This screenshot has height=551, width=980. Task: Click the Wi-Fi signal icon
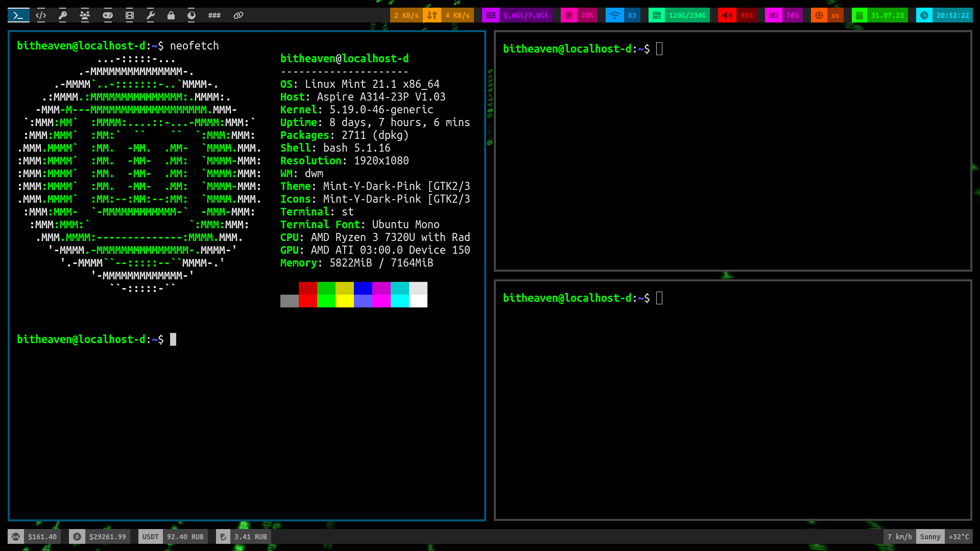pos(615,15)
